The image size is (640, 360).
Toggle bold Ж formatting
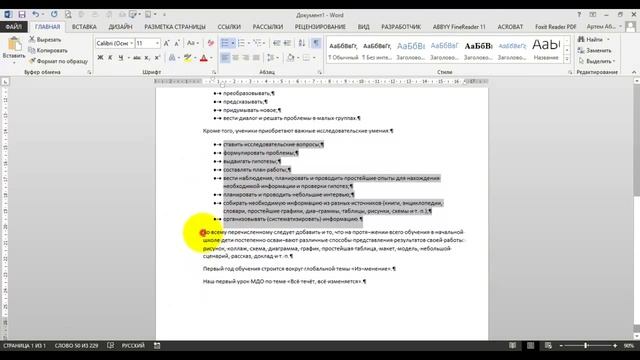(x=100, y=58)
